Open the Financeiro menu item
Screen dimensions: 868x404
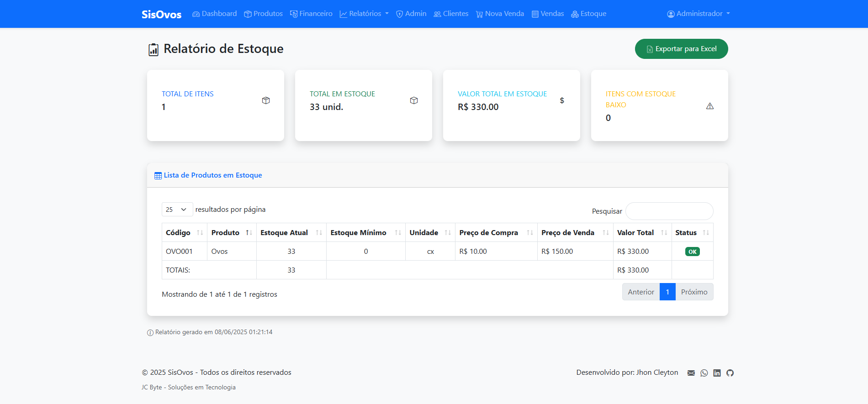(311, 14)
